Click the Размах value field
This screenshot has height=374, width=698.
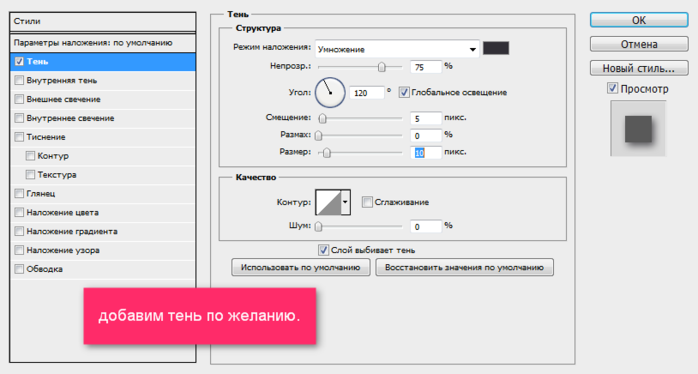coord(426,135)
